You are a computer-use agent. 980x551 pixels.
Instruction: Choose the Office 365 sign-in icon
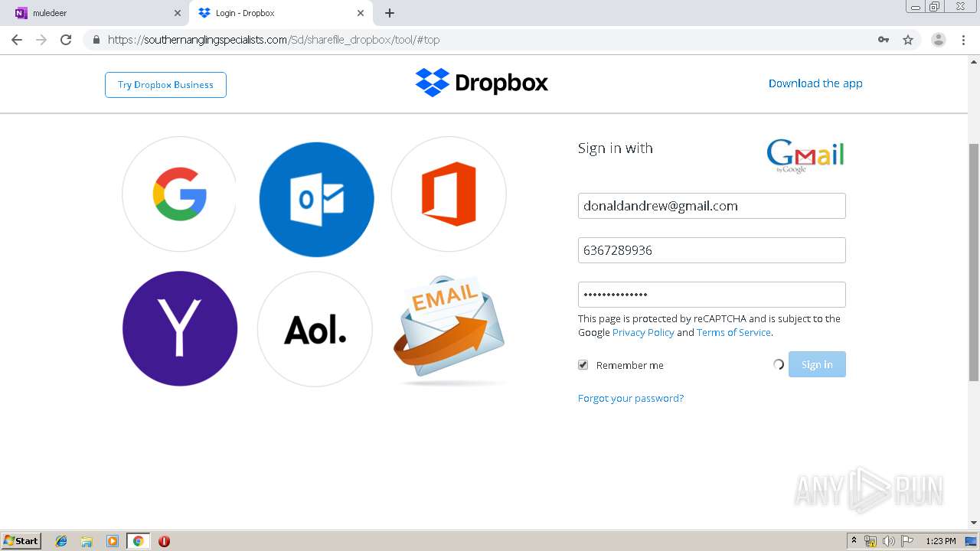[449, 194]
